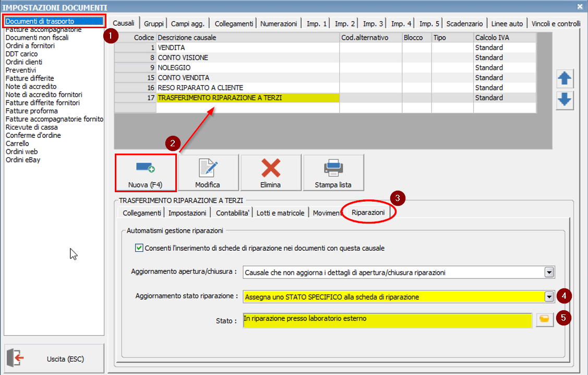The image size is (588, 375).
Task: Click the Uscita (ESC) exit icon
Action: (x=16, y=358)
